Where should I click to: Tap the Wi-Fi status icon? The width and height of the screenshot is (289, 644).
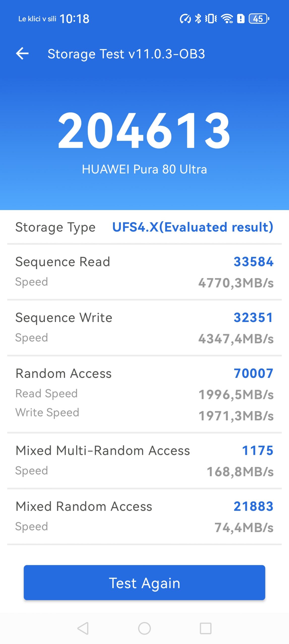coord(227,19)
